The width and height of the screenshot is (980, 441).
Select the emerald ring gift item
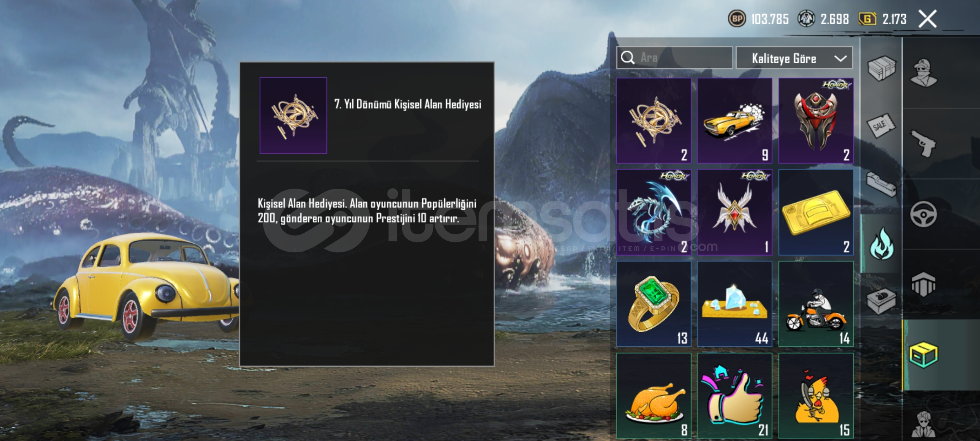pyautogui.click(x=653, y=304)
